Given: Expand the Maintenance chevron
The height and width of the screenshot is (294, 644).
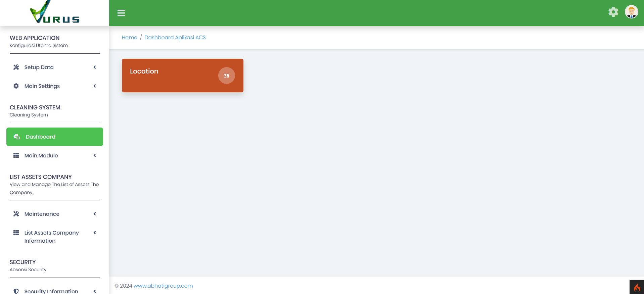Looking at the screenshot, I should point(95,214).
